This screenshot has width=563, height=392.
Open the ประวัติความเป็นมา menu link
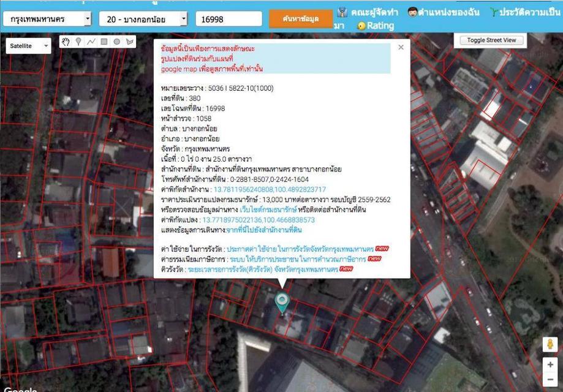pos(530,12)
